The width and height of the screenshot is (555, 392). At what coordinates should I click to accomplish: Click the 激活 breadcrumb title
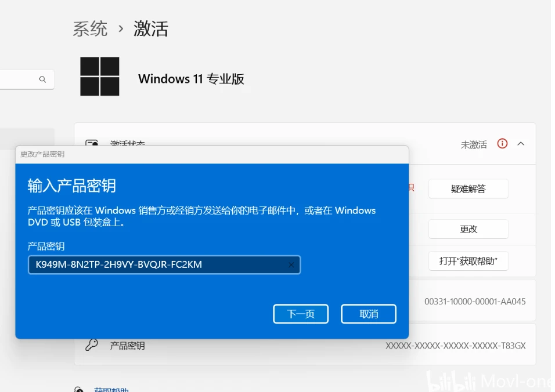point(151,28)
